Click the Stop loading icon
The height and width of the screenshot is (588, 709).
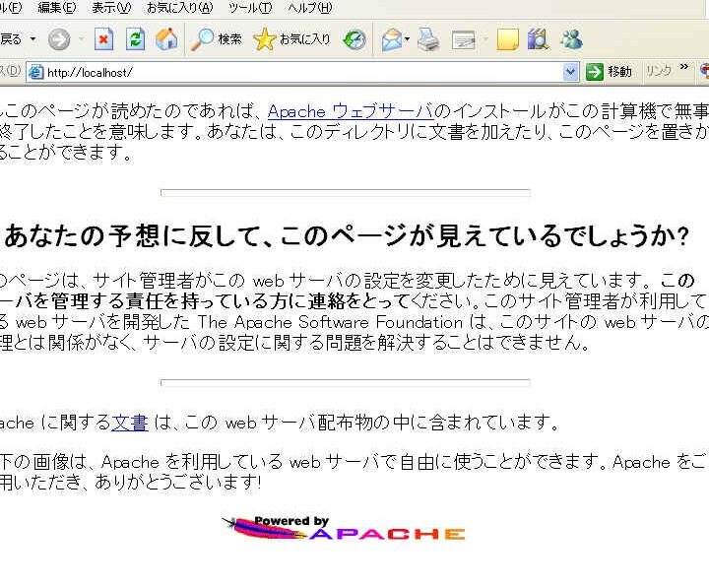point(103,39)
